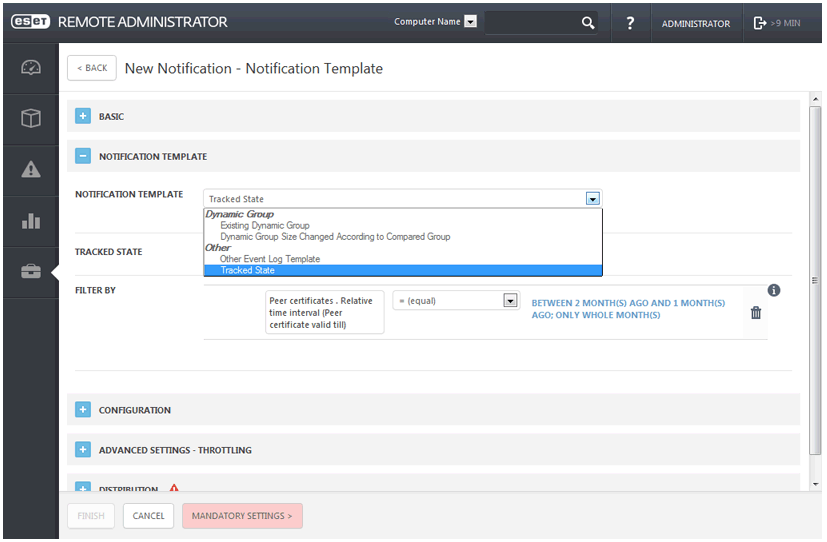Open help via question mark icon

point(630,23)
